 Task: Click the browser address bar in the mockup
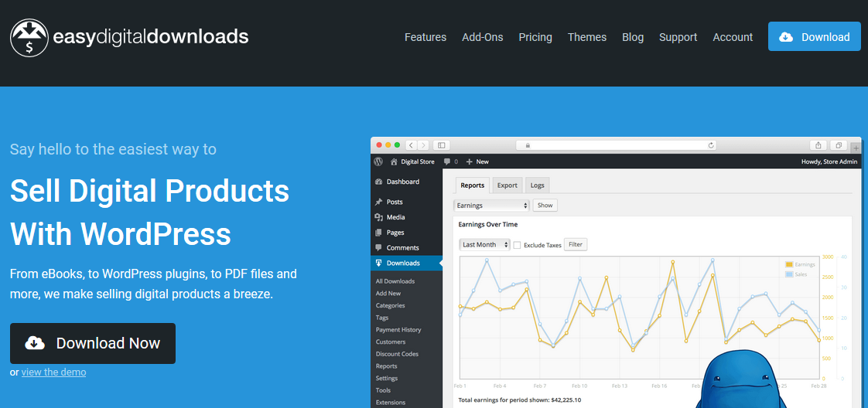(x=616, y=144)
